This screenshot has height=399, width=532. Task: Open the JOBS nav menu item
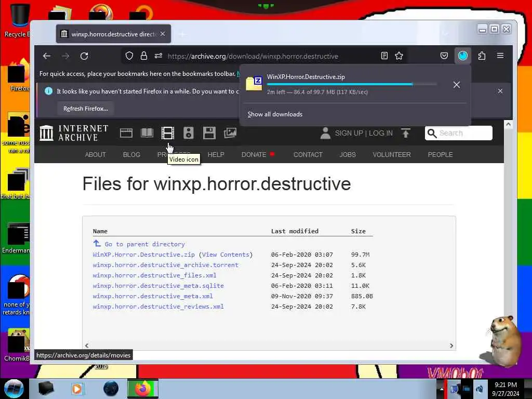(348, 155)
